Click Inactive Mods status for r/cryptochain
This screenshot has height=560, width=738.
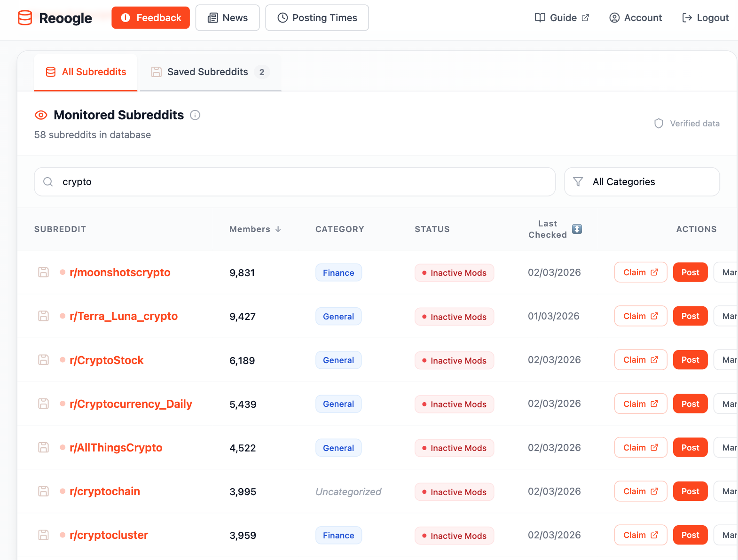454,492
